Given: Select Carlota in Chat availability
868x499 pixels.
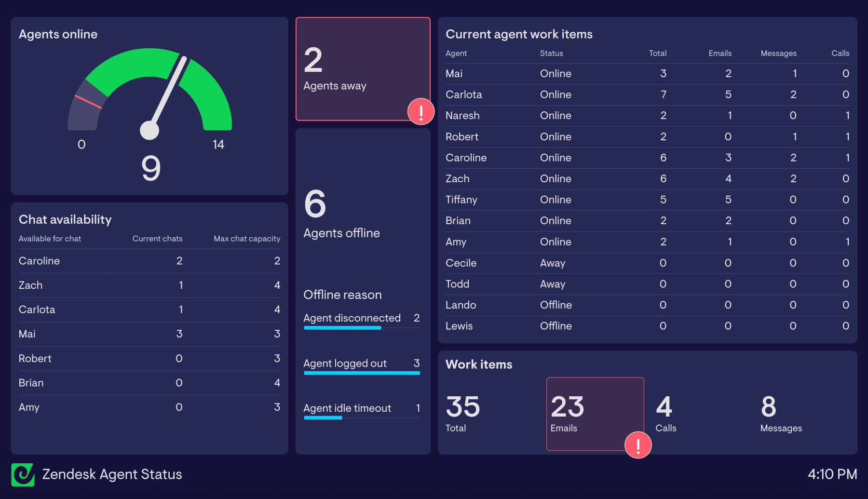Looking at the screenshot, I should point(149,310).
